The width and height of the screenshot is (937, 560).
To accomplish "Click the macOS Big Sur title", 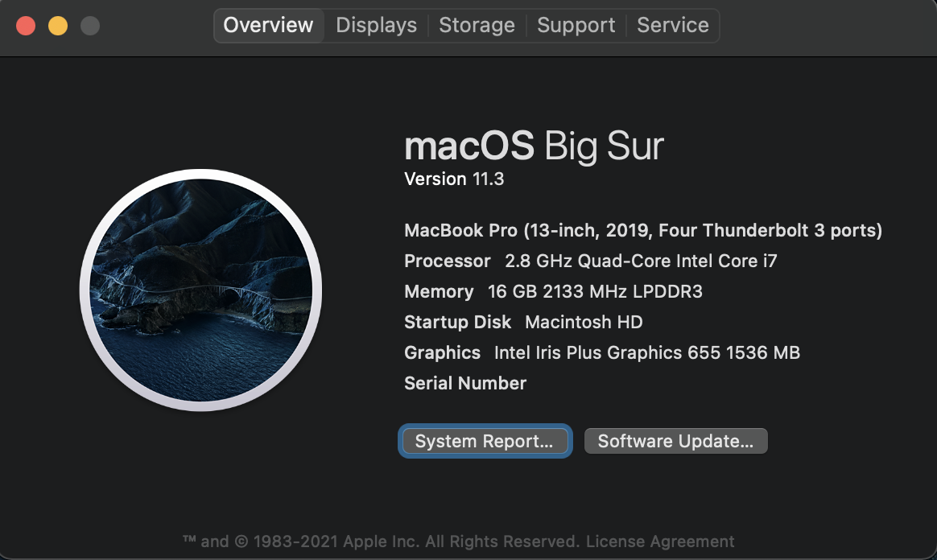I will point(535,146).
